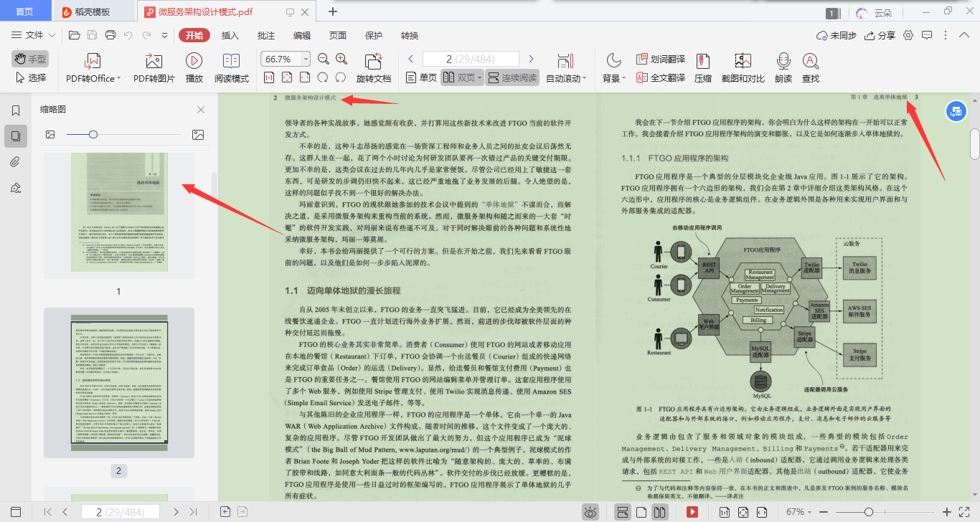Click 未同步 cloud sync button

[837, 35]
